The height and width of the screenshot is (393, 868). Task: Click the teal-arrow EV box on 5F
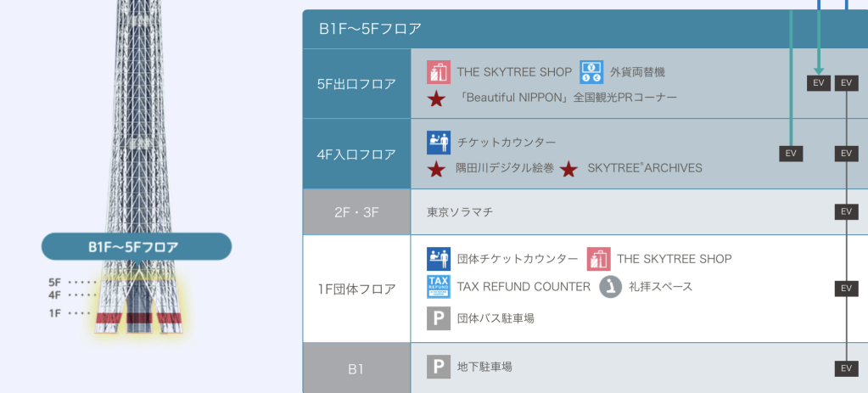click(819, 83)
